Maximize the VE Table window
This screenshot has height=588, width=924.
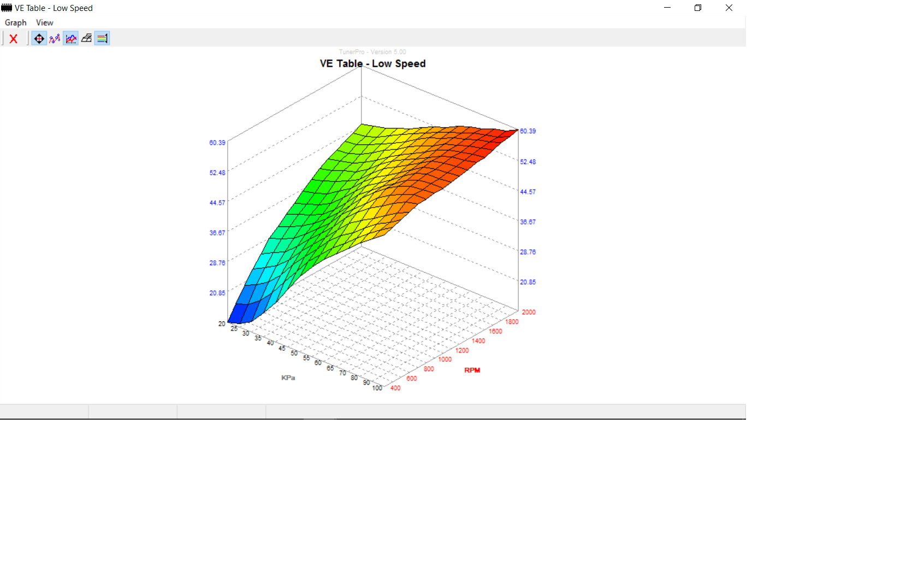(697, 8)
